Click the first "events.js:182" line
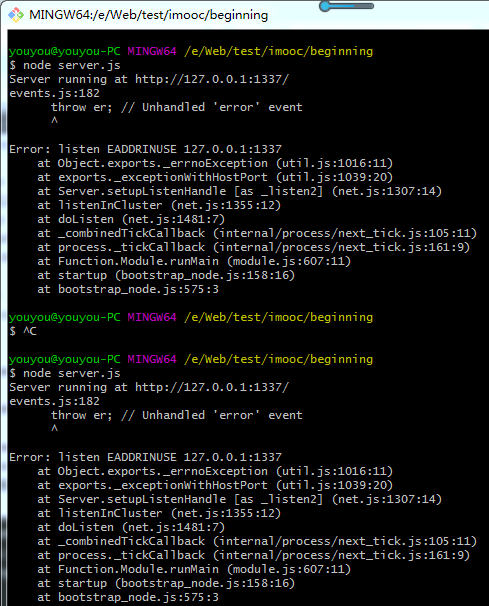489x606 pixels. [x=55, y=93]
